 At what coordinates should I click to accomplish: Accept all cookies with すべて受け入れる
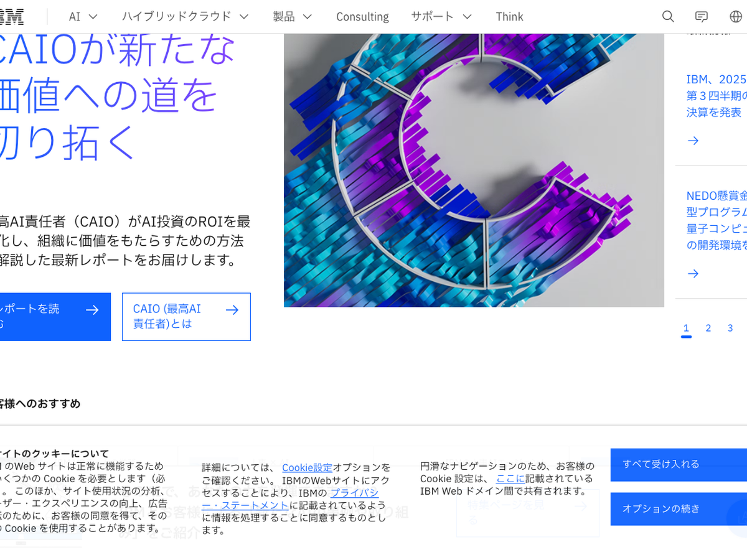point(679,464)
